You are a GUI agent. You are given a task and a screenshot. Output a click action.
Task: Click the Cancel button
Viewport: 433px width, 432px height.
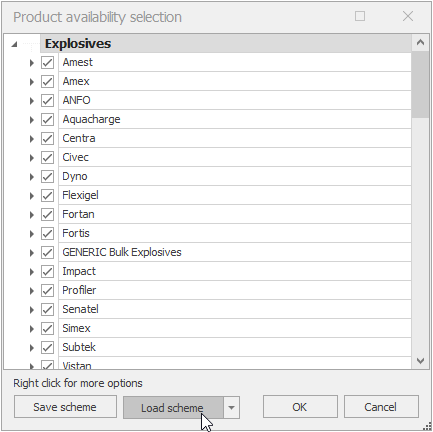[381, 407]
